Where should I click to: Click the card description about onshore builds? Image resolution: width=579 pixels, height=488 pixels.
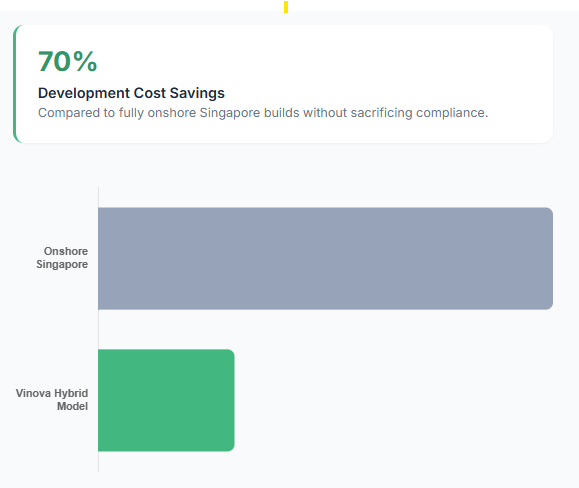click(x=263, y=113)
